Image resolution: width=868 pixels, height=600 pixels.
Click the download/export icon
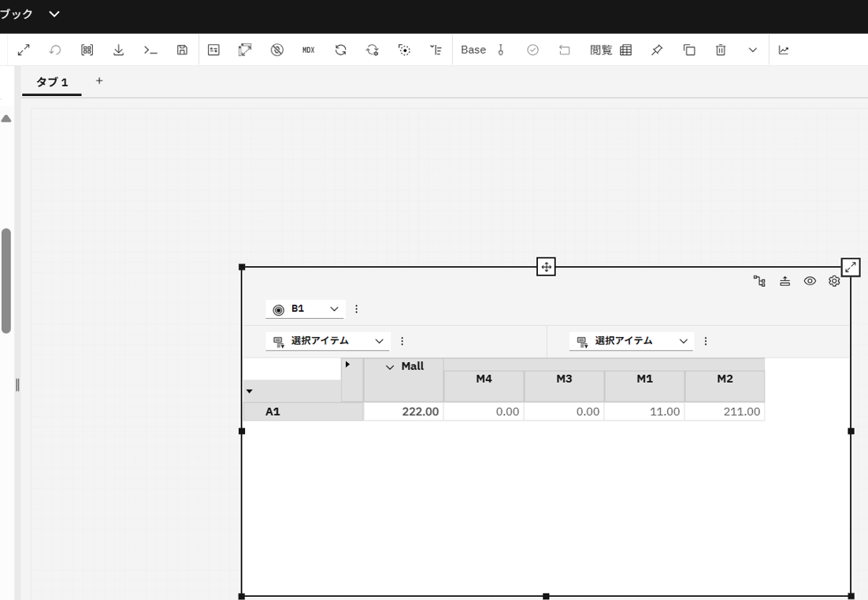pos(118,50)
